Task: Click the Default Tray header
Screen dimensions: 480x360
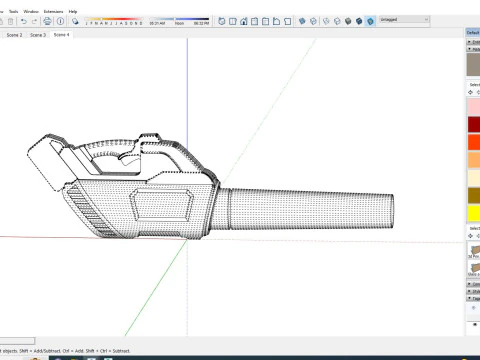Action: (x=473, y=32)
